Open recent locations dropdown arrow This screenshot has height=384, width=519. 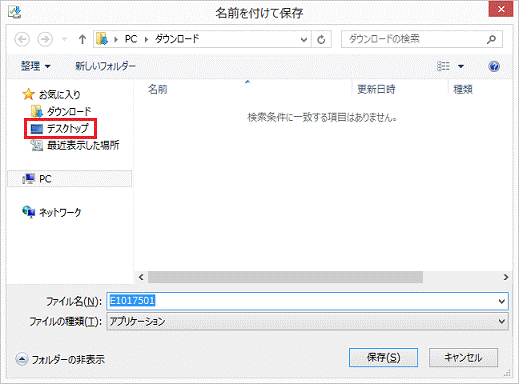[x=65, y=39]
